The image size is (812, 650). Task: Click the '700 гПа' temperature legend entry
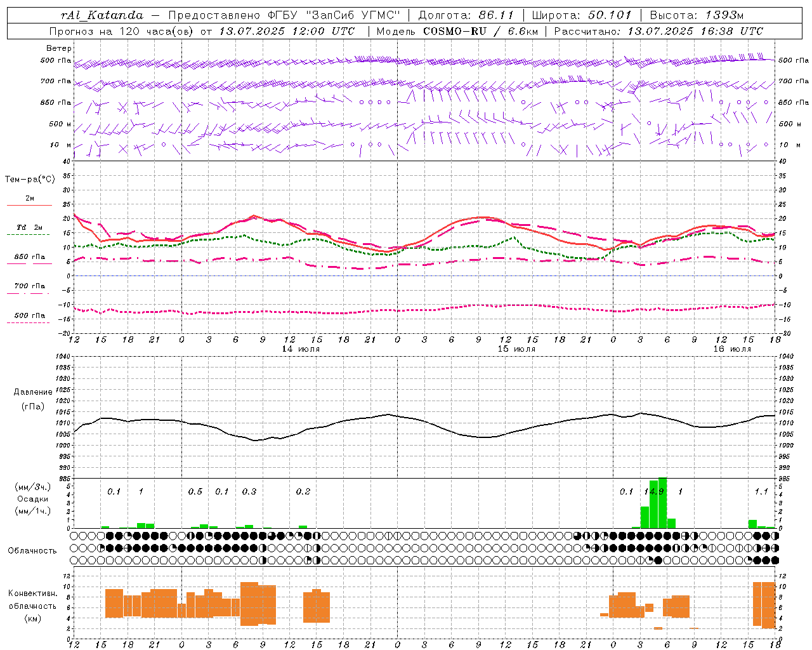(x=30, y=286)
